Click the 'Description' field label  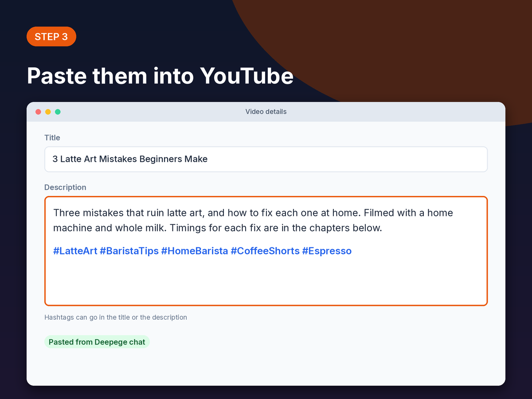click(x=65, y=188)
